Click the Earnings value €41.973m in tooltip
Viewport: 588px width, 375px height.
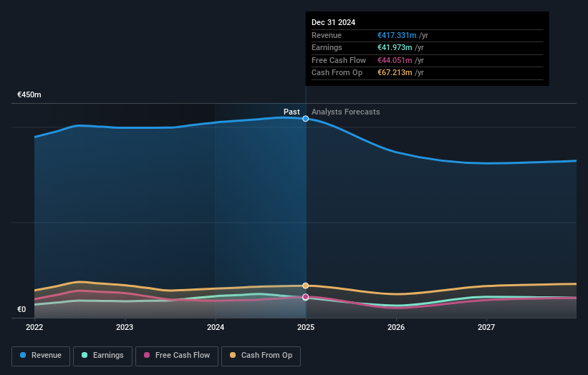point(395,47)
